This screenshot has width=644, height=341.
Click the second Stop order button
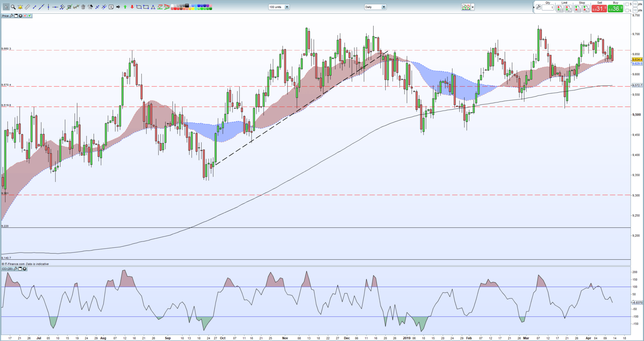click(x=586, y=9)
